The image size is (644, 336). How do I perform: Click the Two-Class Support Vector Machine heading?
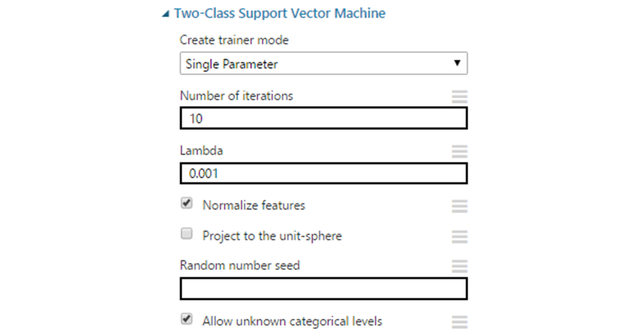click(280, 13)
